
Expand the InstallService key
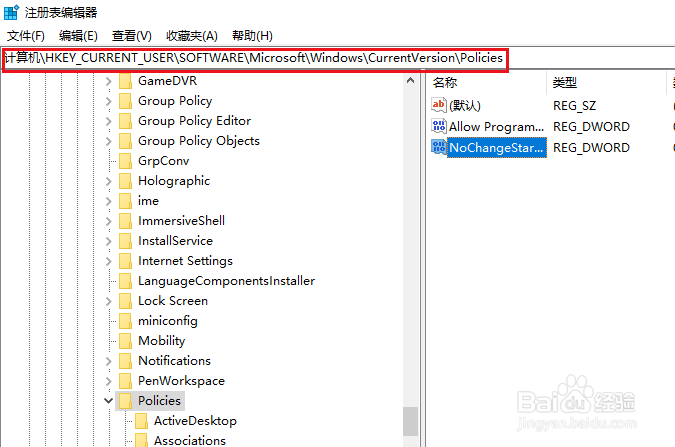(x=108, y=241)
